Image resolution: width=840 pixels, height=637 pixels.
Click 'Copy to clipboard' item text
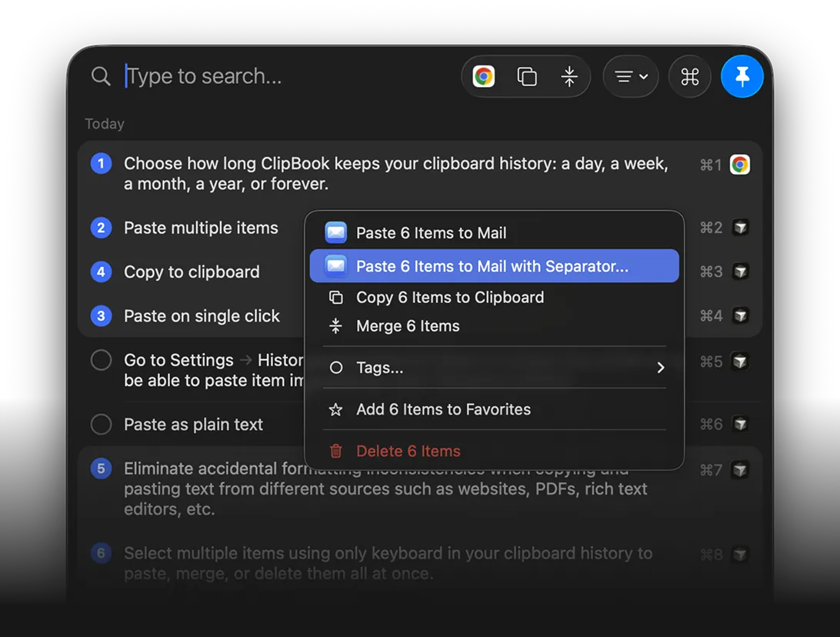(192, 272)
